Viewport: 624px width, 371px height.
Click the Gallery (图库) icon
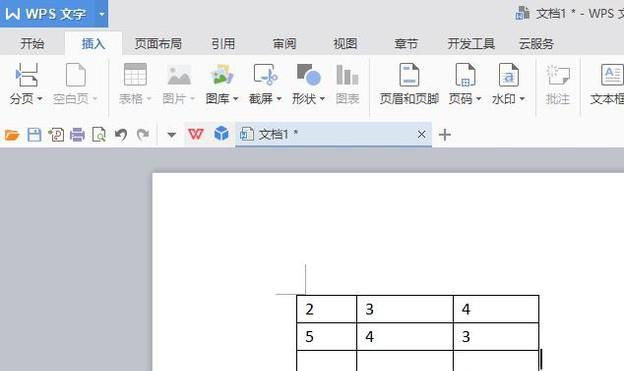[222, 74]
